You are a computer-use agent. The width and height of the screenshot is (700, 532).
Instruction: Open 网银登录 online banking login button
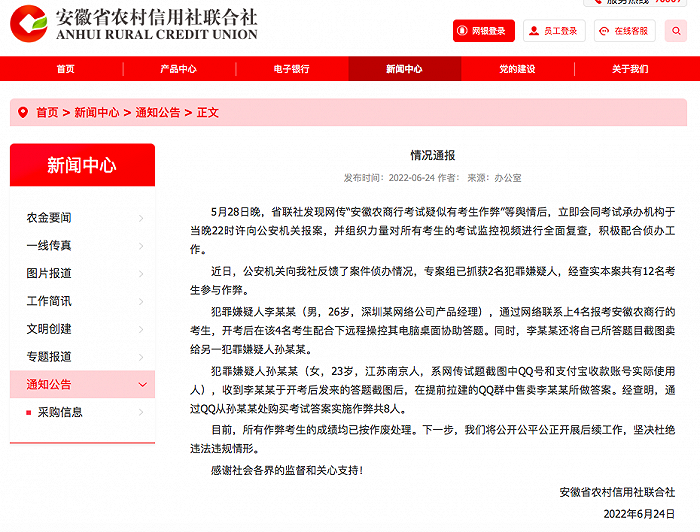(x=483, y=31)
